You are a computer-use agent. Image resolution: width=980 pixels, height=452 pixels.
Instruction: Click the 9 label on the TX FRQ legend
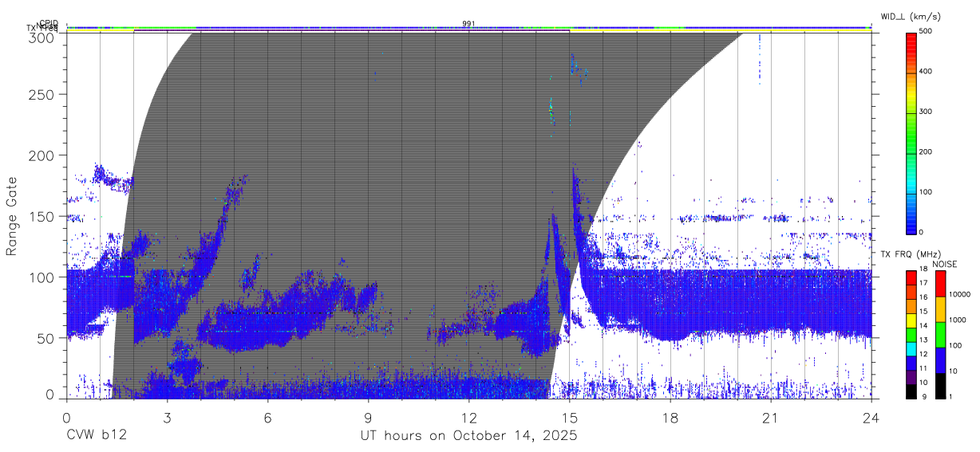pyautogui.click(x=924, y=397)
